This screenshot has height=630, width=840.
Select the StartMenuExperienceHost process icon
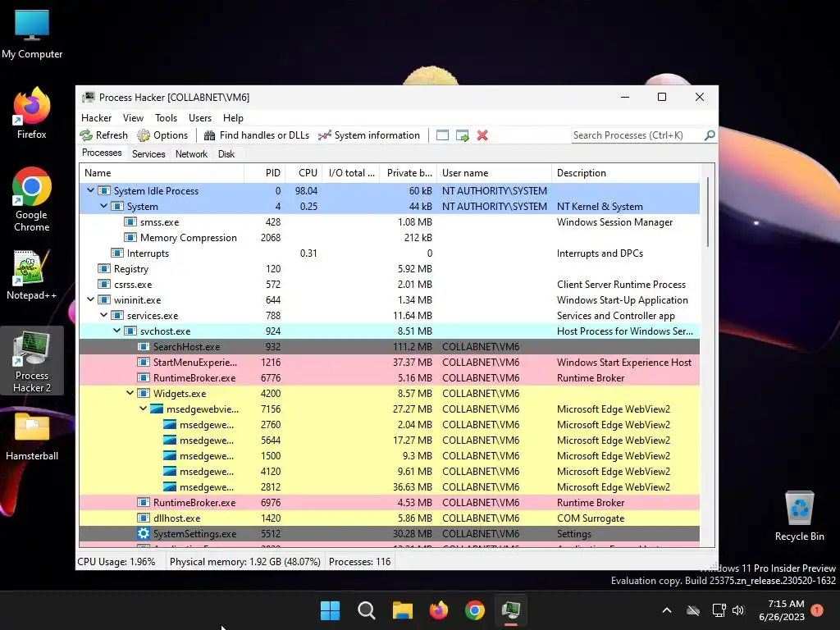(143, 362)
